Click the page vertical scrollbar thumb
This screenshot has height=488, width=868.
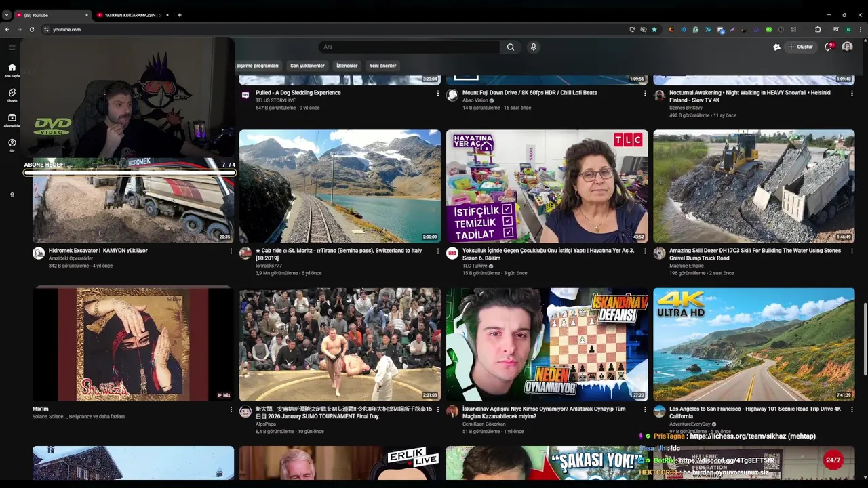tap(865, 339)
